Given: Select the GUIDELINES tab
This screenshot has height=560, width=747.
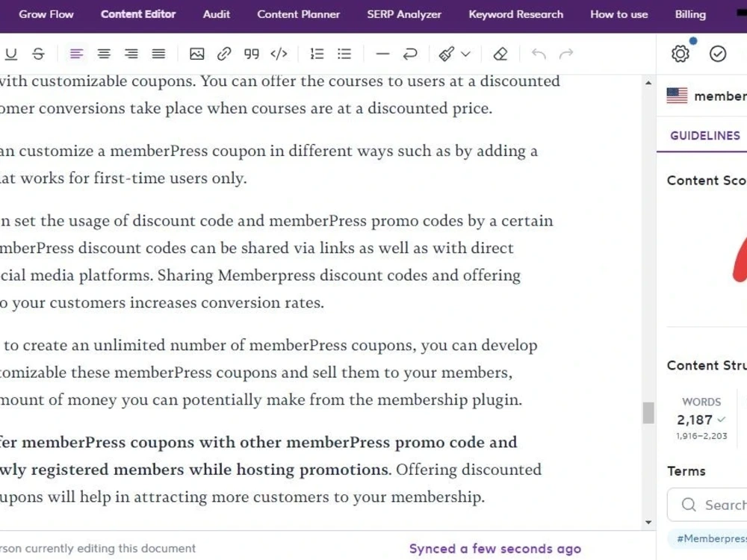Looking at the screenshot, I should click(705, 136).
